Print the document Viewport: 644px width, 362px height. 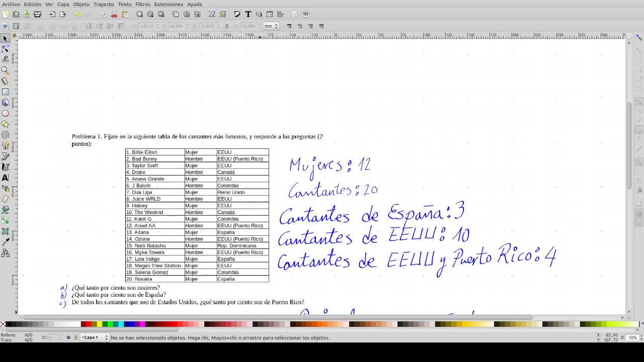pos(37,14)
